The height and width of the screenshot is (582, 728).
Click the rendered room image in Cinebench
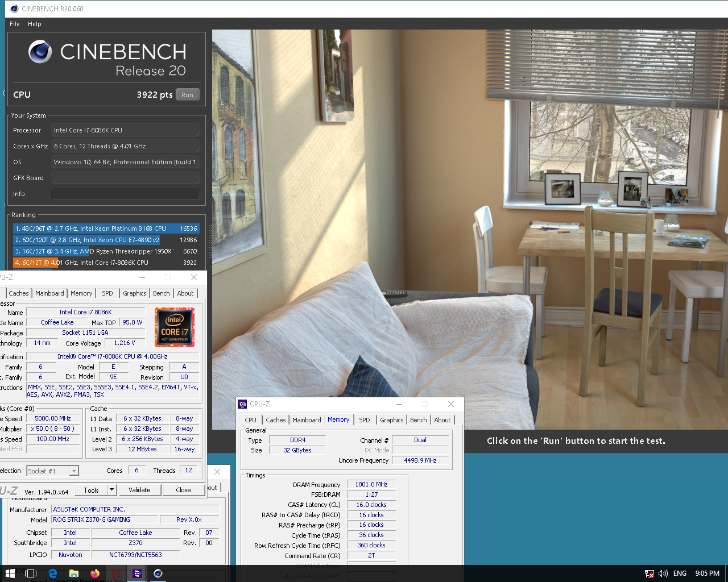tap(470, 229)
